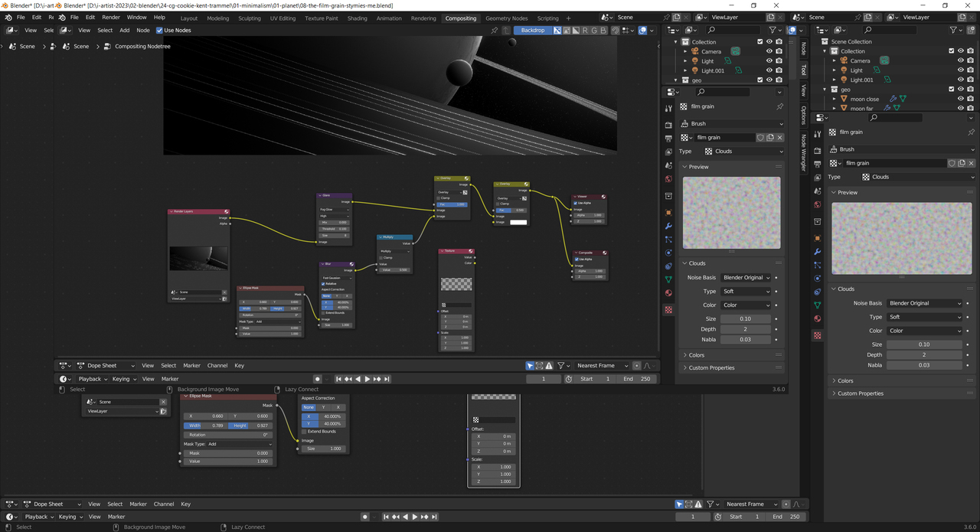Click fake user shield icon for film grain

click(952, 163)
